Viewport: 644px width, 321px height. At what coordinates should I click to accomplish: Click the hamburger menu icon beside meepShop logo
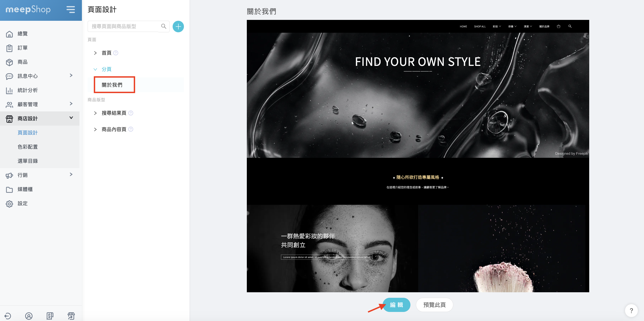tap(70, 10)
